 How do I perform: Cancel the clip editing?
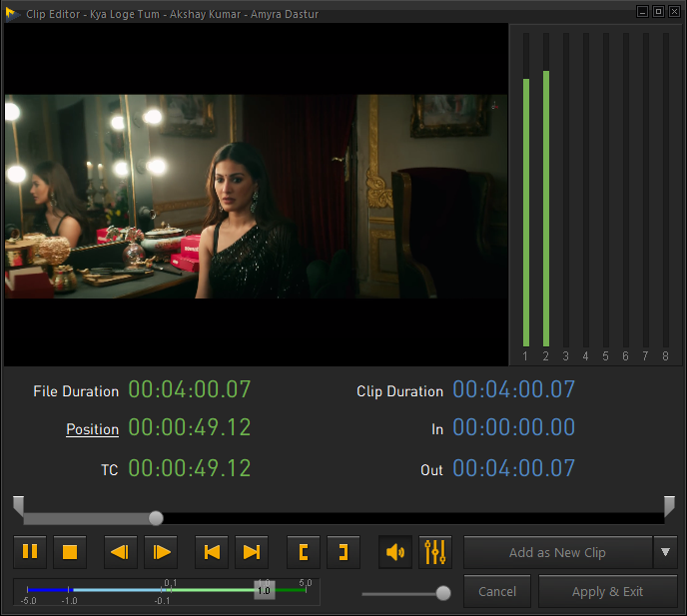[497, 591]
